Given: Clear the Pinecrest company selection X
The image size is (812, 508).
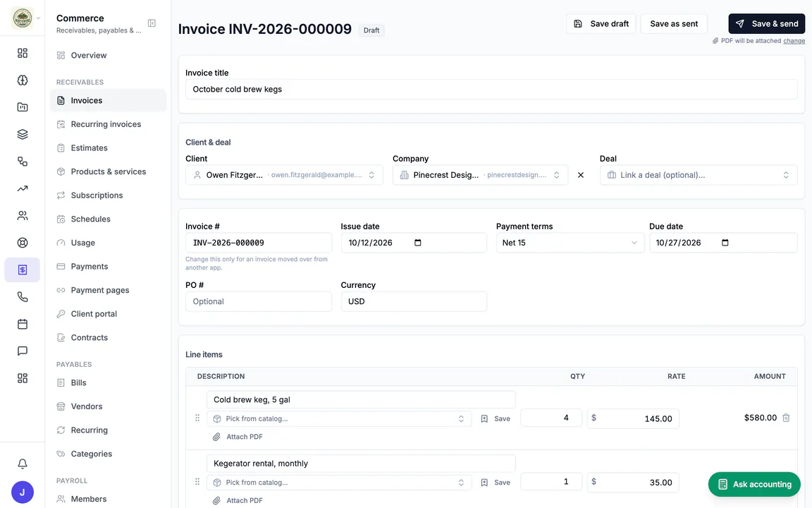Looking at the screenshot, I should click(581, 175).
